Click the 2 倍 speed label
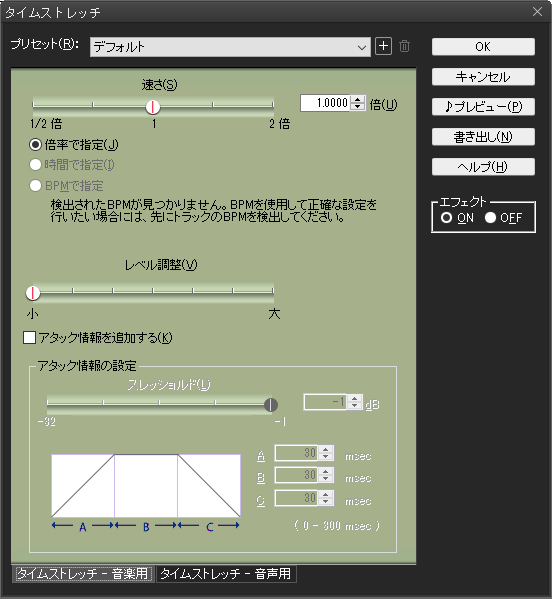The height and width of the screenshot is (599, 552). pos(279,124)
